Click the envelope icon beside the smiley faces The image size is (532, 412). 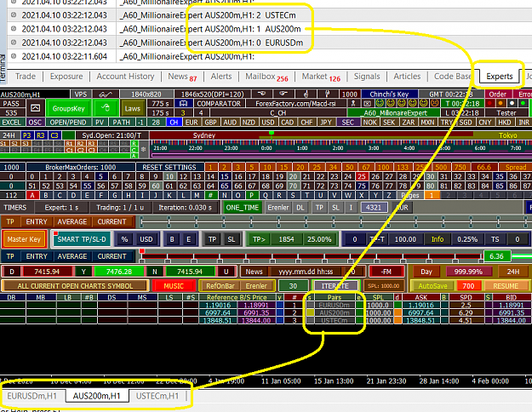click(x=367, y=104)
